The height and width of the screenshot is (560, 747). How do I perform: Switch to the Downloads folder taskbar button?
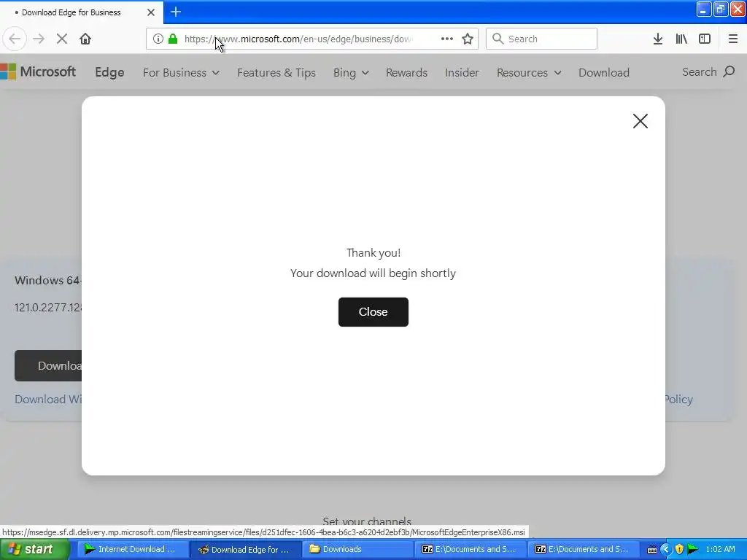pyautogui.click(x=359, y=549)
